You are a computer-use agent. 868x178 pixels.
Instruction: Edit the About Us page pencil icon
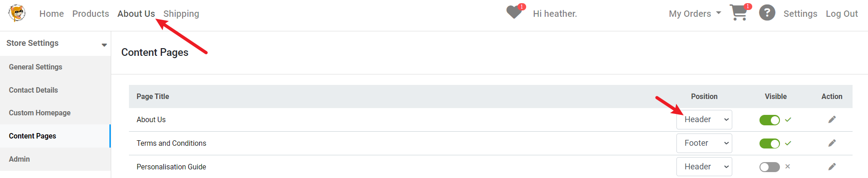pos(832,119)
